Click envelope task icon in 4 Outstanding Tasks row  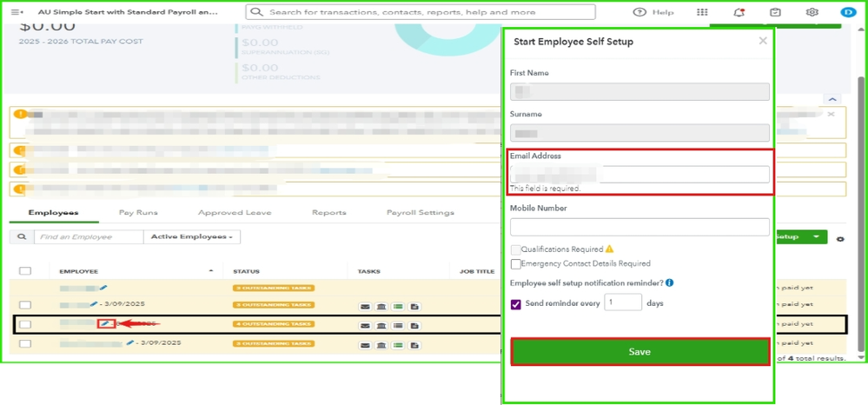tap(364, 325)
